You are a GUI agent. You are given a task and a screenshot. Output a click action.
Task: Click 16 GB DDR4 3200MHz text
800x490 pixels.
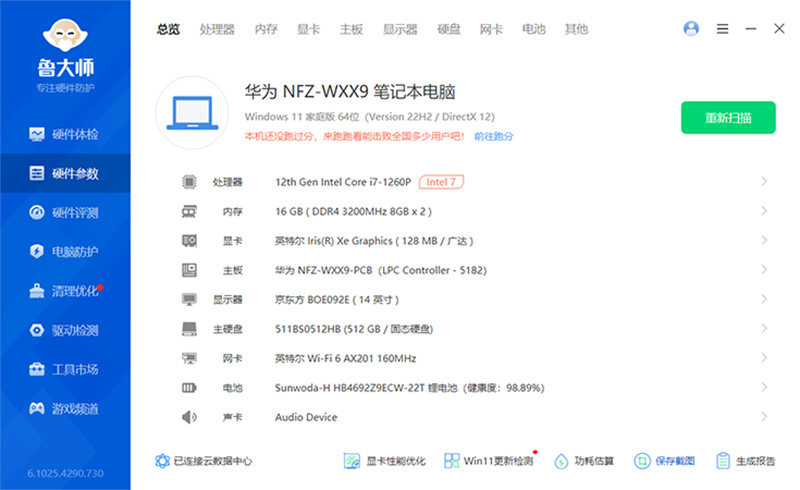[x=354, y=211]
